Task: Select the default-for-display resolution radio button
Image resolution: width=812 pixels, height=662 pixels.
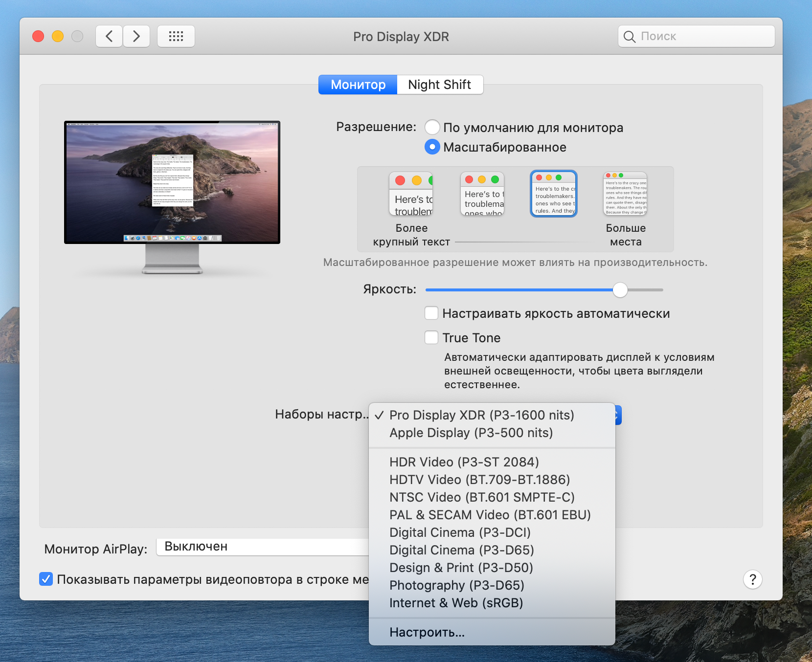Action: [x=432, y=127]
